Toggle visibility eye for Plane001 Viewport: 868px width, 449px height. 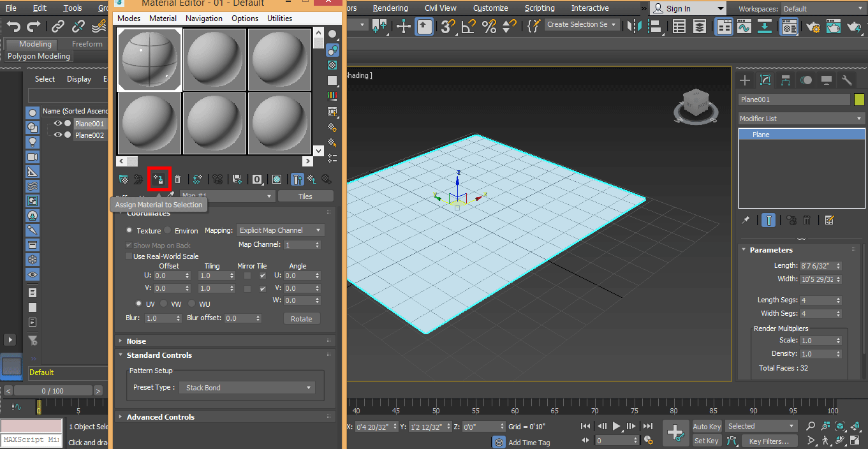coord(57,124)
